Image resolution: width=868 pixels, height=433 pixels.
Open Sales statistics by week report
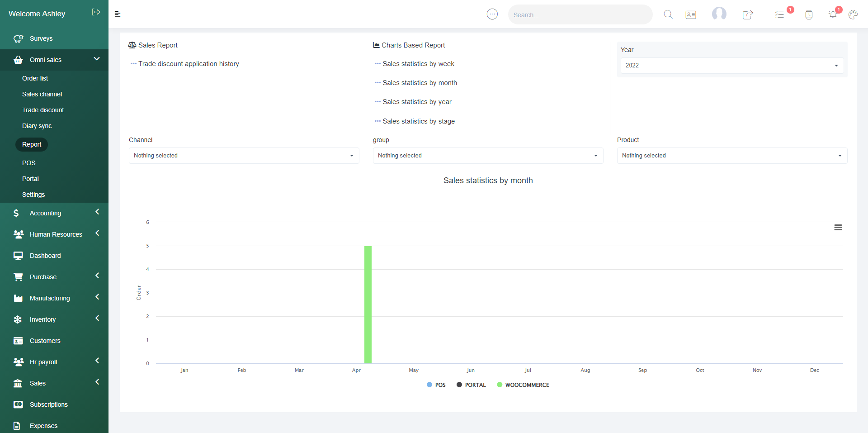pos(418,64)
